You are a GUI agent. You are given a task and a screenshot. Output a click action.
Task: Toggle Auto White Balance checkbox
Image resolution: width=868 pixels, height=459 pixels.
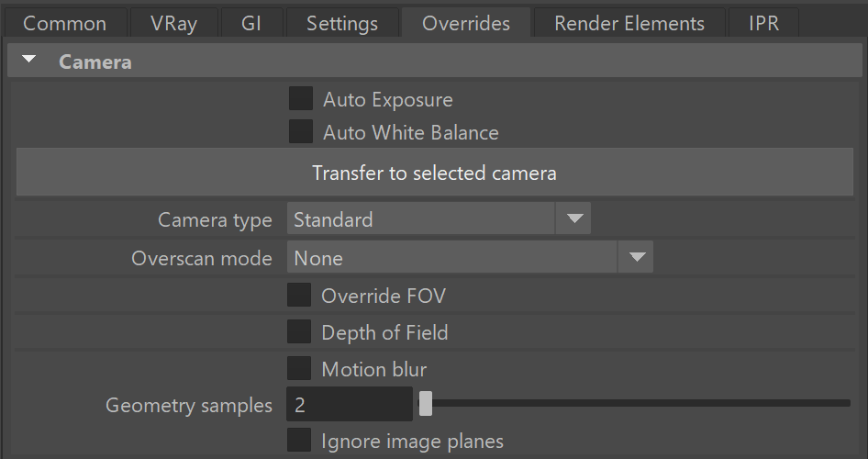coord(301,132)
